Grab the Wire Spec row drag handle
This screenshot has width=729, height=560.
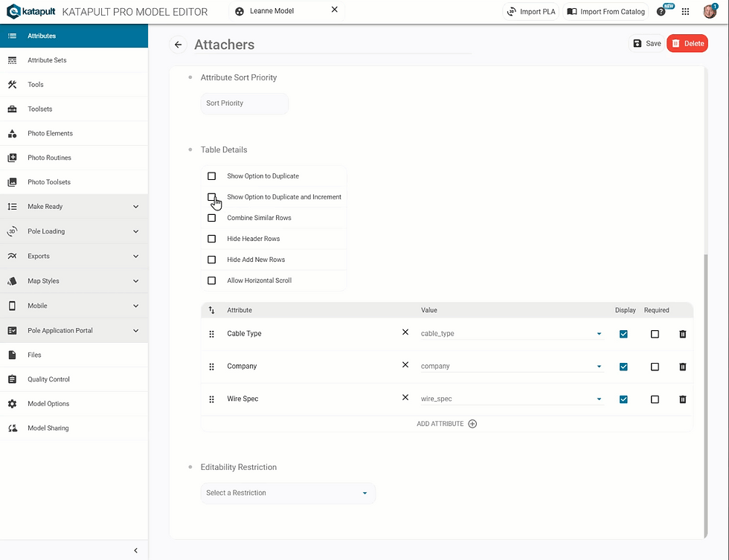pos(211,399)
